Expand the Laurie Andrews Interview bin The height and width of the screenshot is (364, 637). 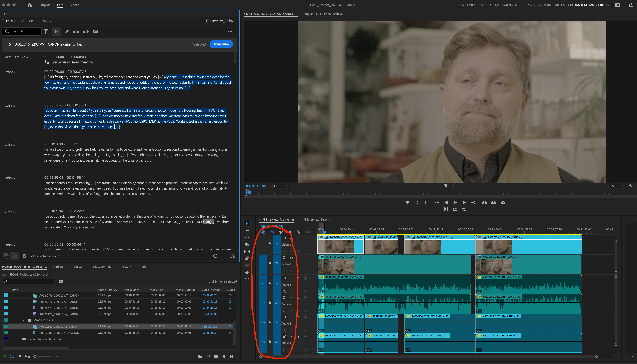pyautogui.click(x=18, y=339)
